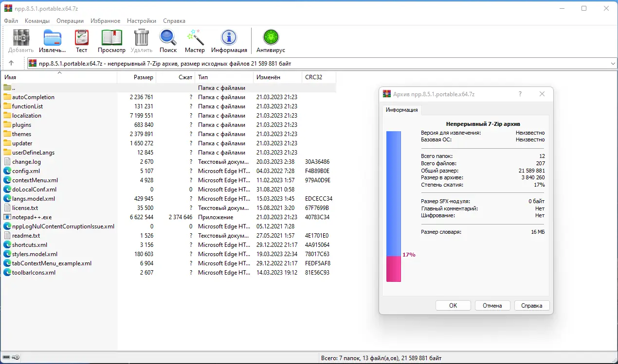Select the tabContextMenu_example.xml file
This screenshot has width=618, height=364.
point(52,263)
